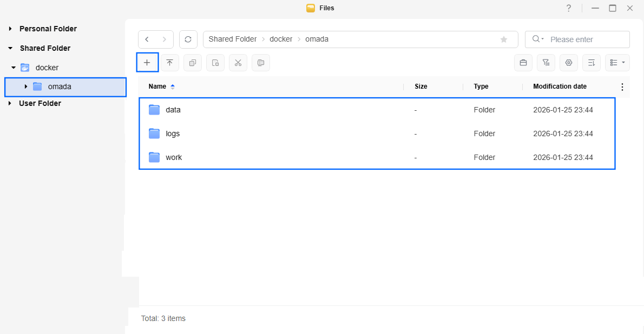Expand the Personal Folder tree node
Image resolution: width=644 pixels, height=334 pixels.
click(x=10, y=29)
